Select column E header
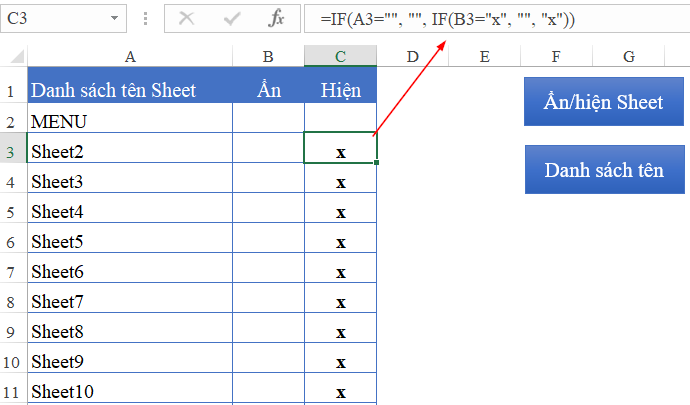The width and height of the screenshot is (690, 405). coord(484,57)
